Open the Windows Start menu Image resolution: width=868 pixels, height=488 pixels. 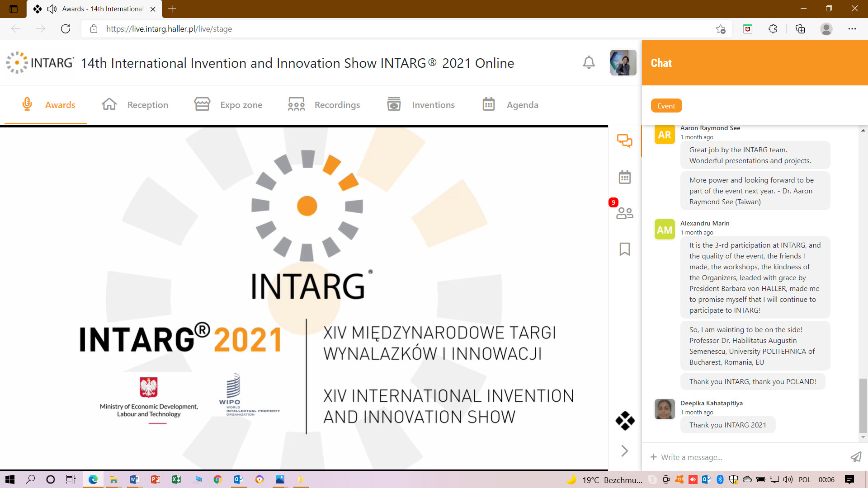10,479
